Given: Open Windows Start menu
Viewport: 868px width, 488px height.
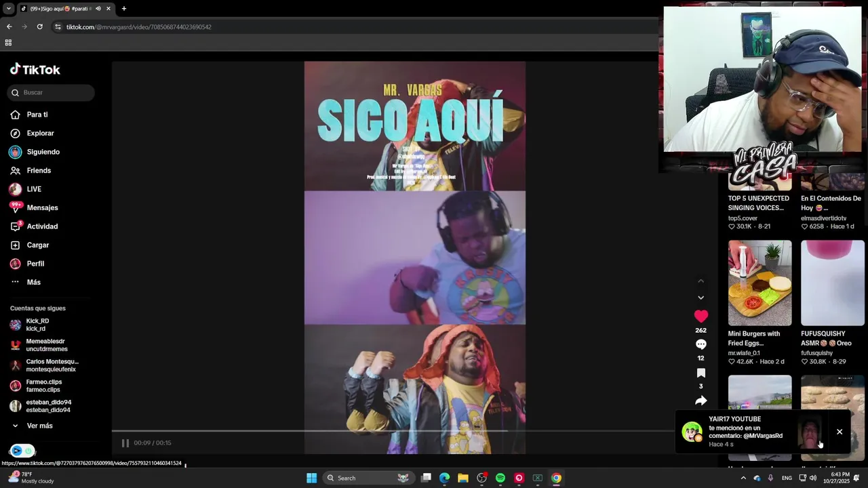Looking at the screenshot, I should pyautogui.click(x=311, y=478).
